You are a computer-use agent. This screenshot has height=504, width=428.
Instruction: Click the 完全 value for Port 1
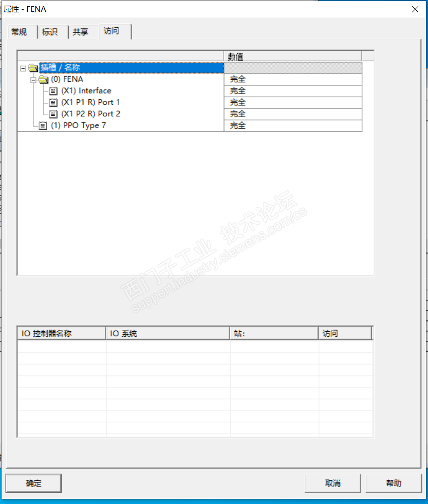click(293, 102)
